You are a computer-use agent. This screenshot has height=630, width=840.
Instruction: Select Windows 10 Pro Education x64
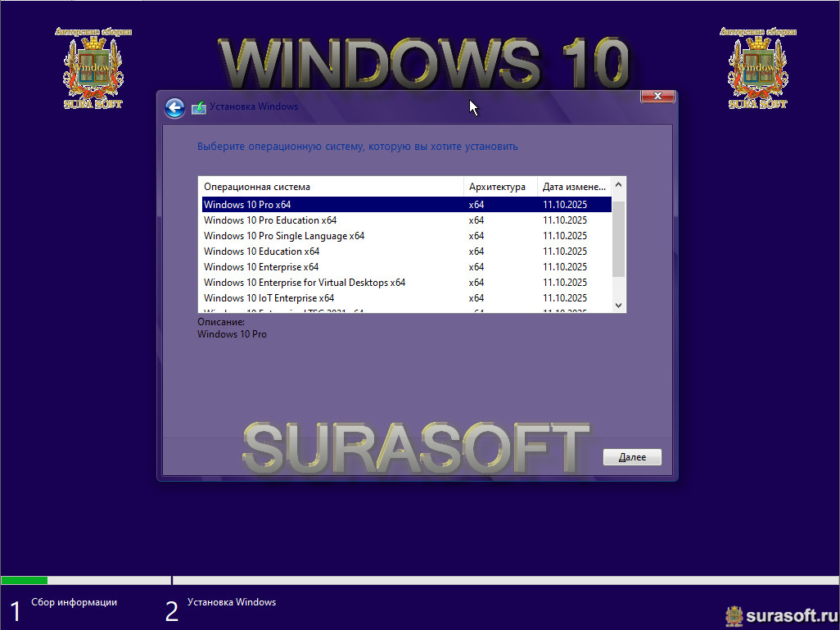(270, 220)
